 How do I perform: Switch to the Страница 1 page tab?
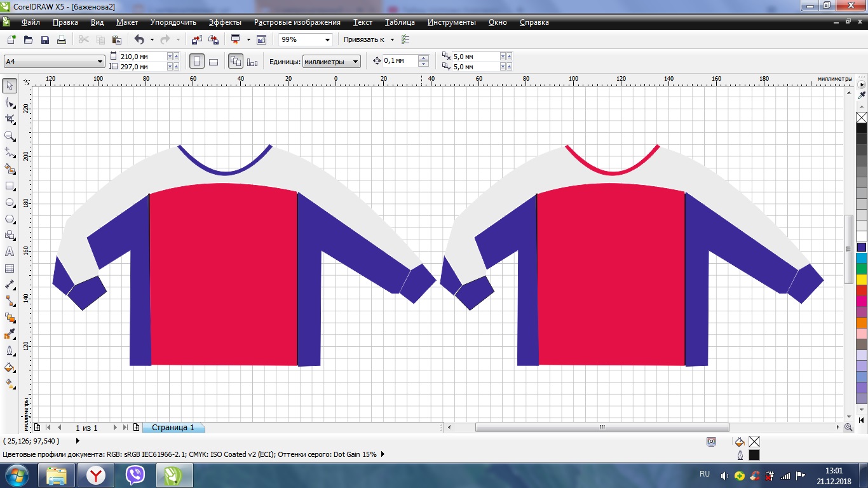coord(173,428)
